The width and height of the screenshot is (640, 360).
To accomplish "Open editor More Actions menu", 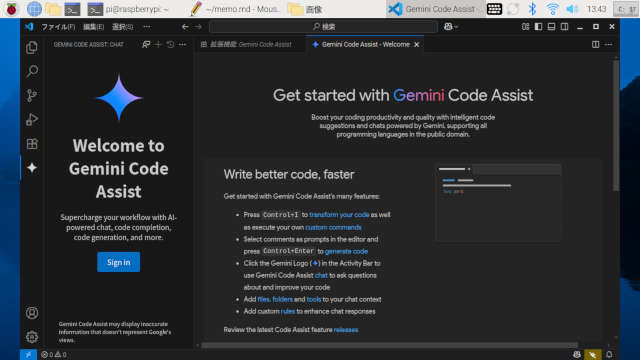I will (609, 44).
